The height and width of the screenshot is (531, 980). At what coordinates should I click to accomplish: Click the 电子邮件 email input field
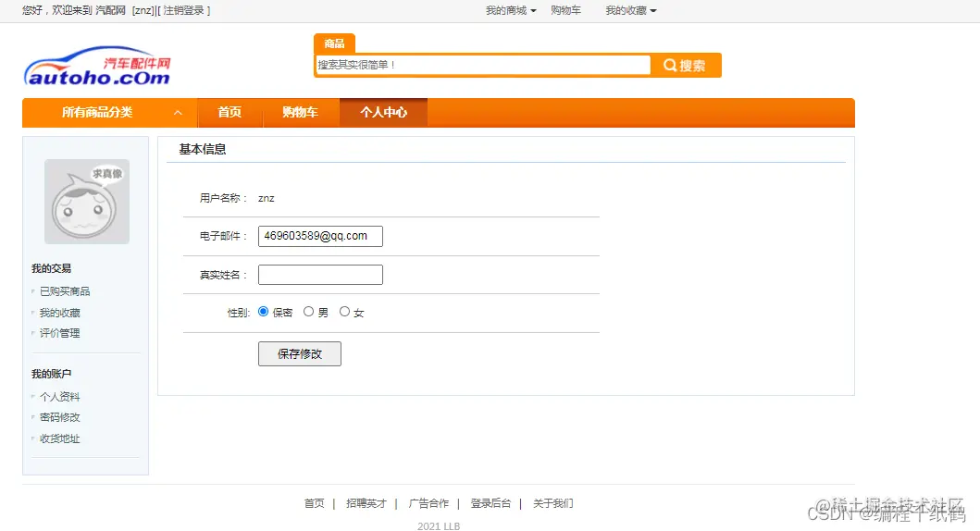[x=320, y=236]
